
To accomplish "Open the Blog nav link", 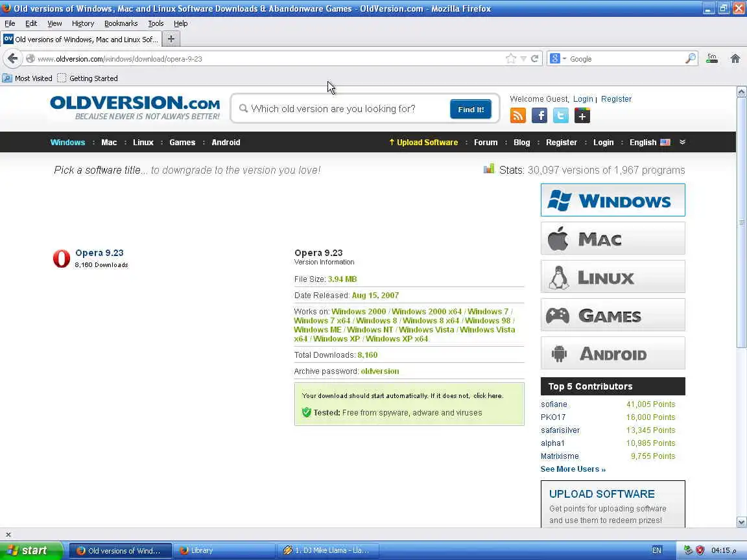I will coord(521,142).
